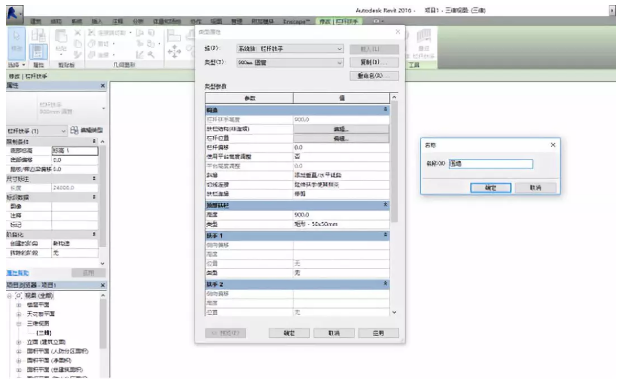
Task: Toggle the Properties palette ribbon icon
Action: [x=38, y=52]
